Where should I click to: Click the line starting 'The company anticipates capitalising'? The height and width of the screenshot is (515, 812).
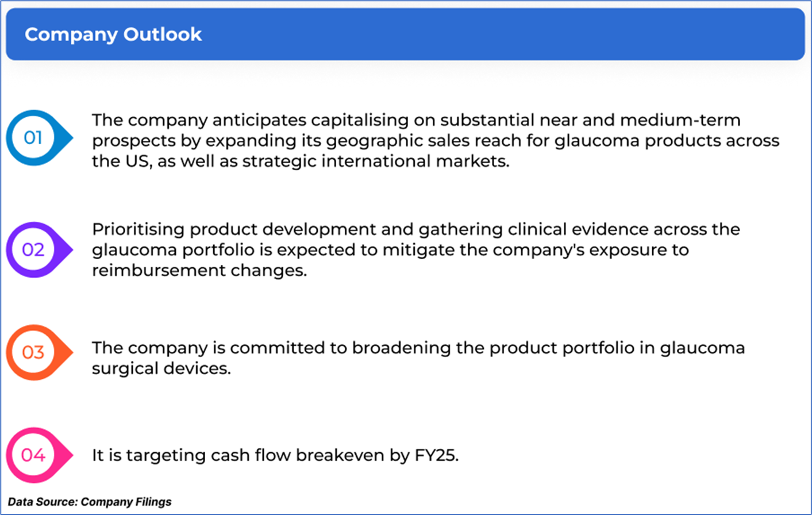[x=415, y=120]
